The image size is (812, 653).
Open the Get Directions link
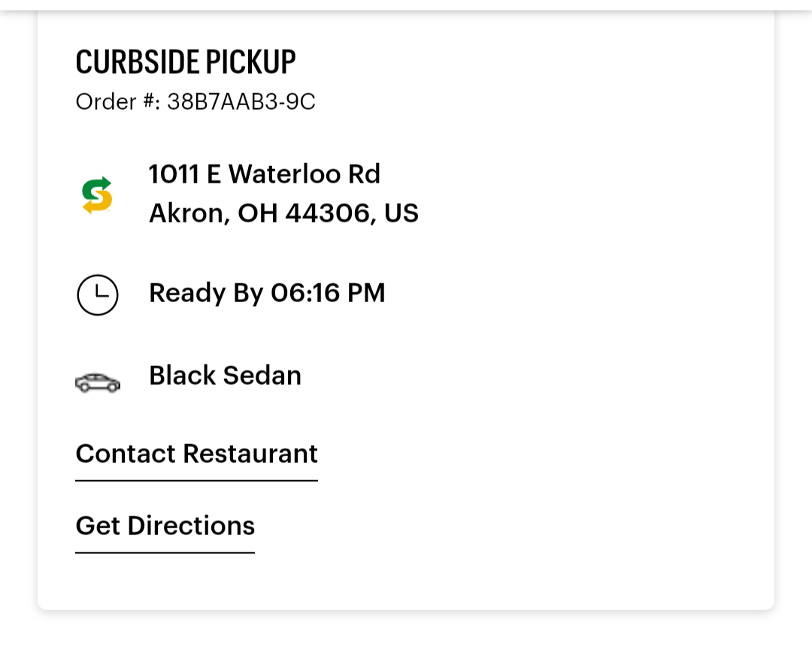click(165, 526)
